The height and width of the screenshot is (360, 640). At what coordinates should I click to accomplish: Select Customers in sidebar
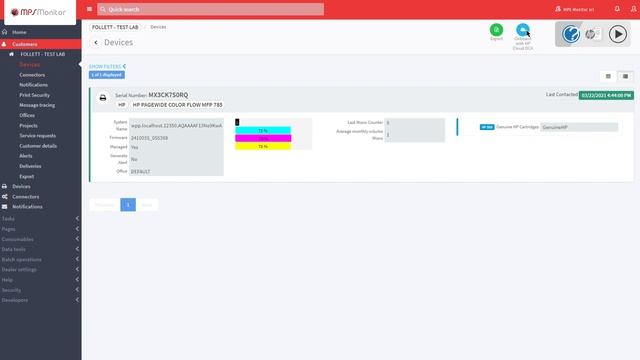point(24,44)
